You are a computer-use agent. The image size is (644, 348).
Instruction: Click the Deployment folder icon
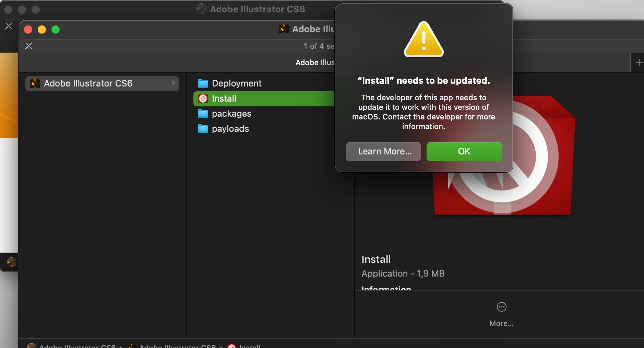(203, 83)
